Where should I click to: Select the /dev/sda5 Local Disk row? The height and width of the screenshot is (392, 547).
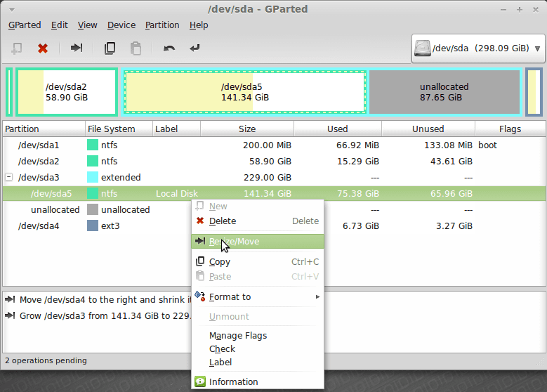click(x=274, y=193)
